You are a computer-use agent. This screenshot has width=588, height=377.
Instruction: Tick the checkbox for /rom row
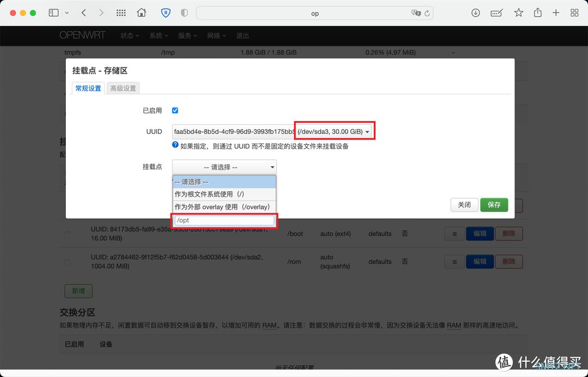point(68,263)
